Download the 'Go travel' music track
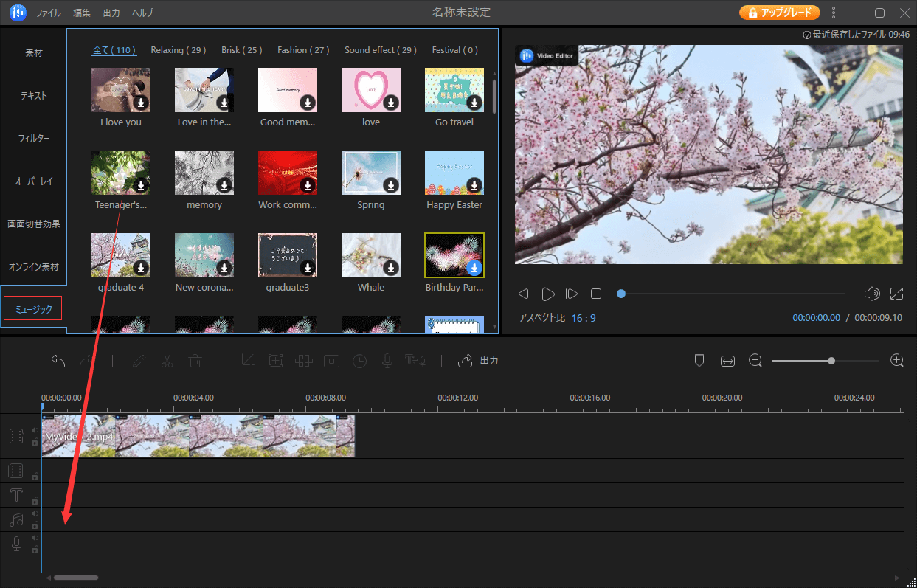This screenshot has height=588, width=917. point(474,103)
